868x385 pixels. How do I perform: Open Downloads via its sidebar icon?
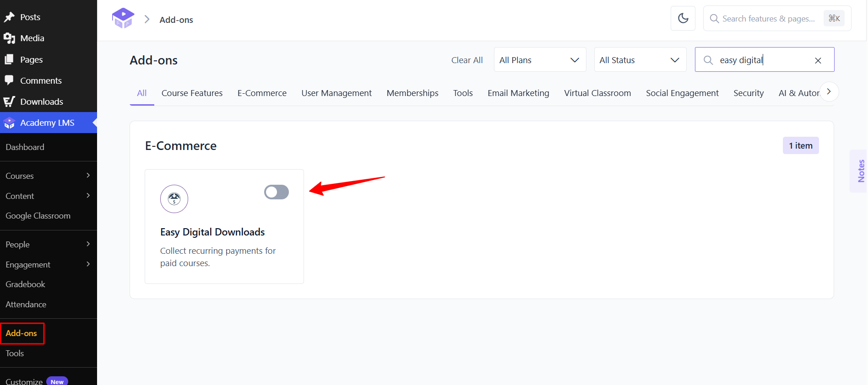click(x=9, y=102)
